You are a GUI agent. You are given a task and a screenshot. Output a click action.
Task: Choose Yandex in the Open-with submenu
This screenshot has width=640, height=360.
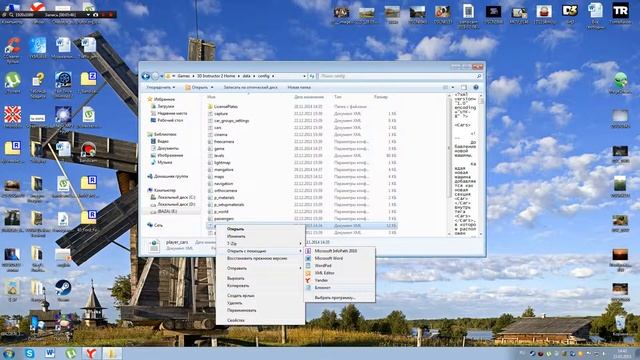point(321,280)
